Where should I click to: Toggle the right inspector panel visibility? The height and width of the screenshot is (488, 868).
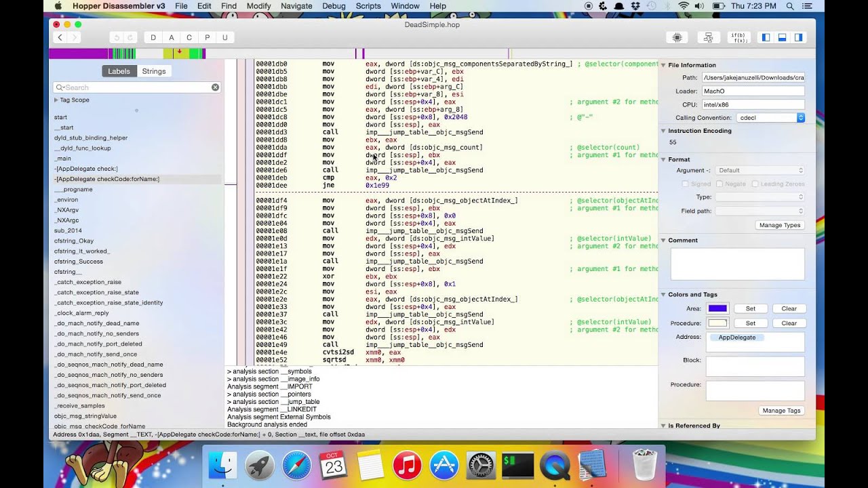(x=799, y=37)
